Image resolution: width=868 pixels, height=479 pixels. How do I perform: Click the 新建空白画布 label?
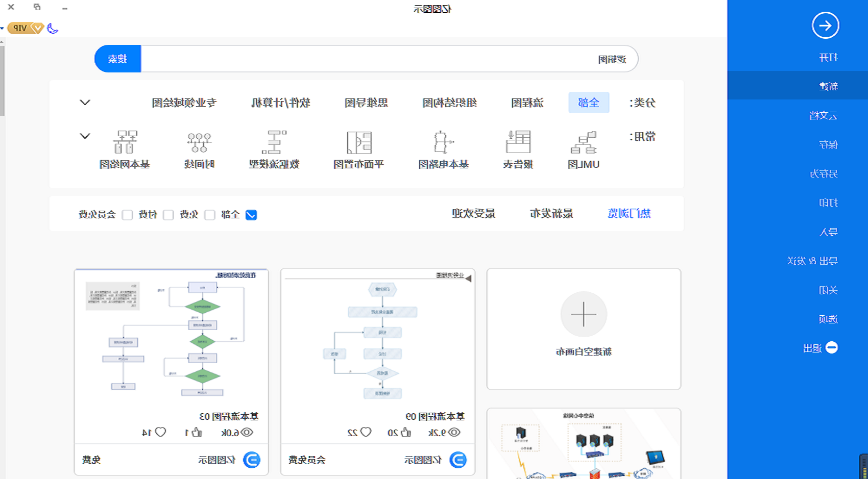[x=584, y=351]
